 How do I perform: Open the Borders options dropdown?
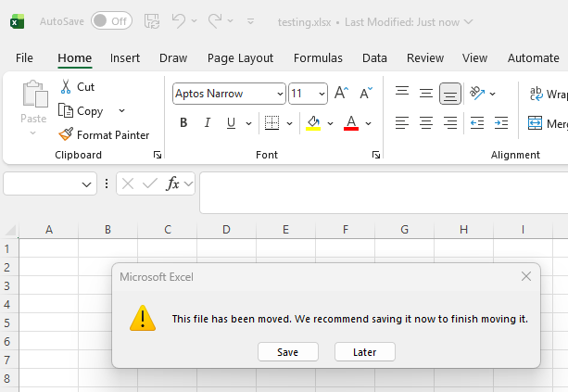point(289,123)
